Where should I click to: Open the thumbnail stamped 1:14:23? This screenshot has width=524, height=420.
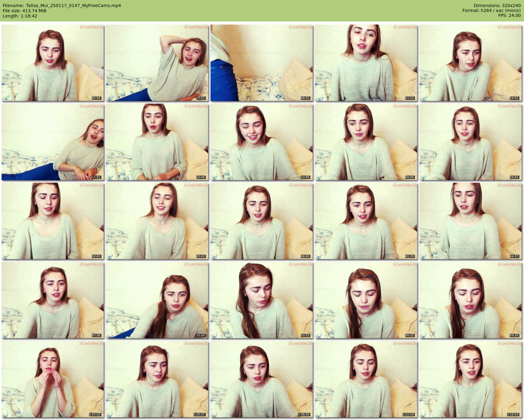(471, 379)
